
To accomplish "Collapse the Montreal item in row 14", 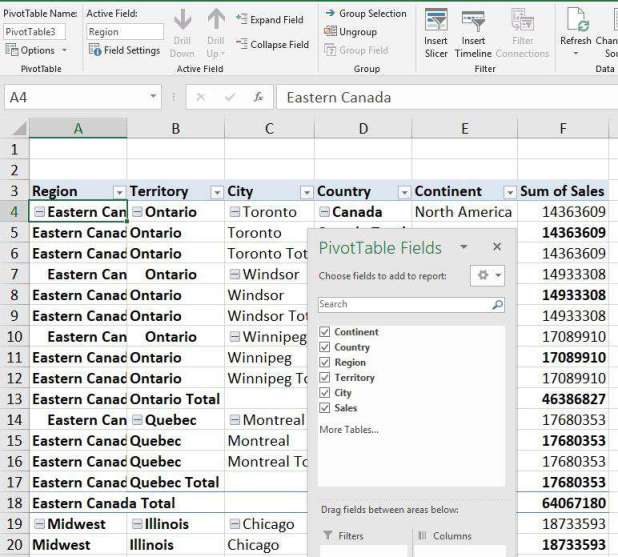I will click(235, 420).
